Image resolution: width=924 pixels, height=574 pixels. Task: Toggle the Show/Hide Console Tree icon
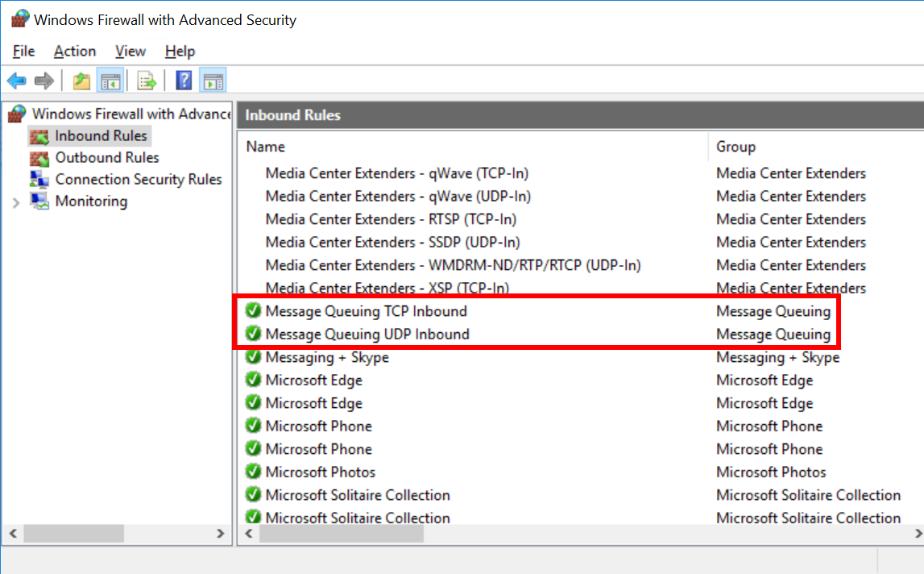[x=110, y=81]
